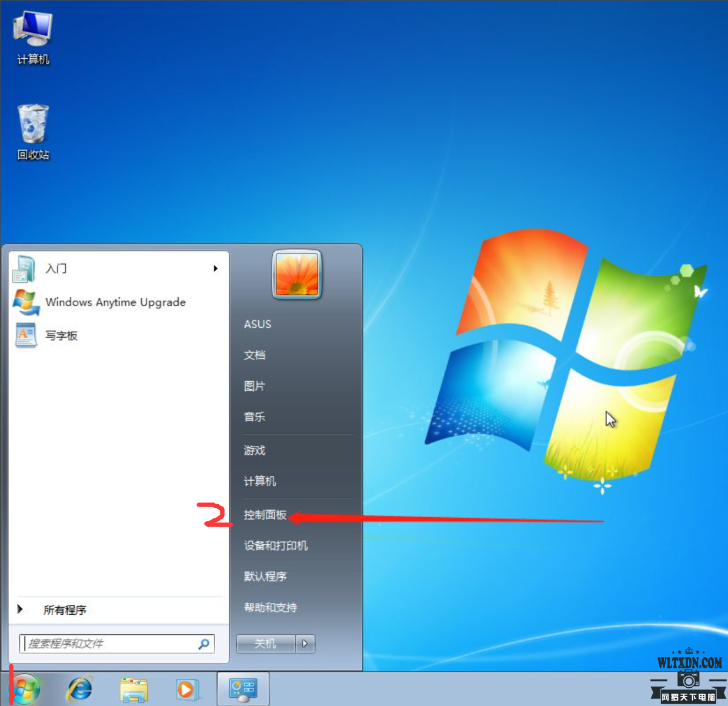Open 图片 from Start menu

[x=255, y=386]
